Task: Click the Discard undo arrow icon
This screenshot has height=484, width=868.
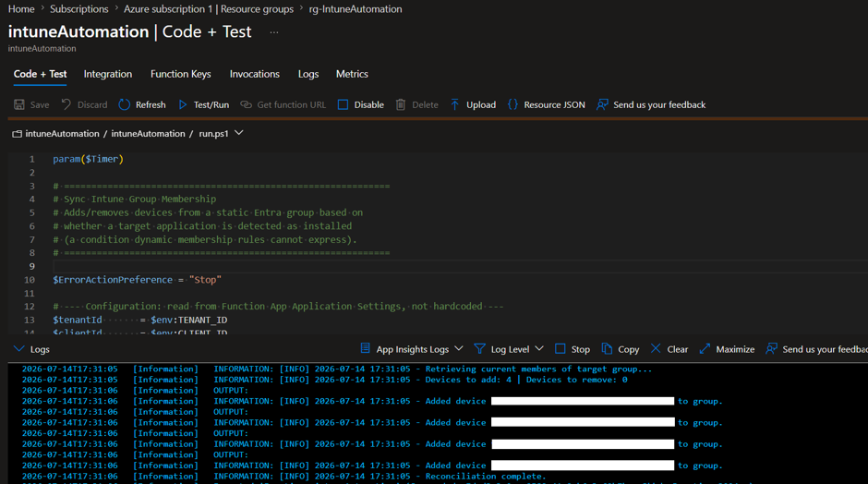Action: [66, 104]
